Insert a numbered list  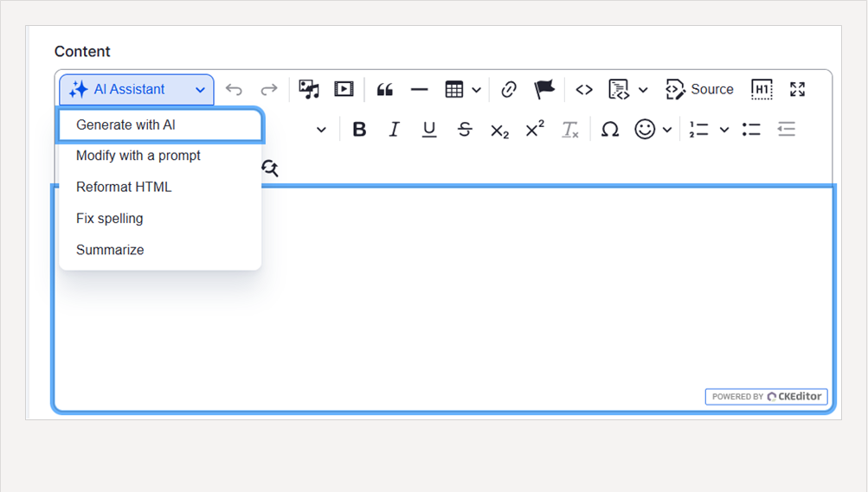coord(698,130)
